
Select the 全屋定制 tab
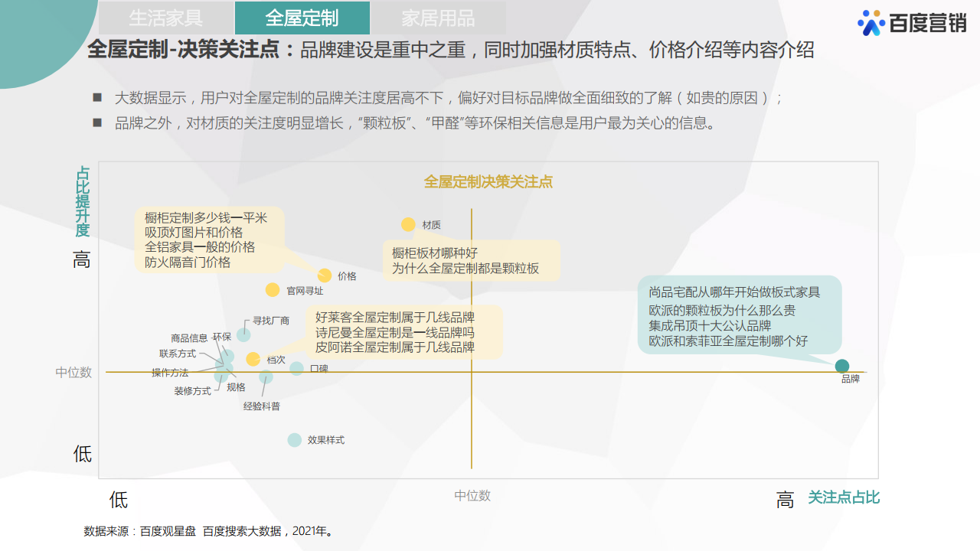click(x=302, y=18)
